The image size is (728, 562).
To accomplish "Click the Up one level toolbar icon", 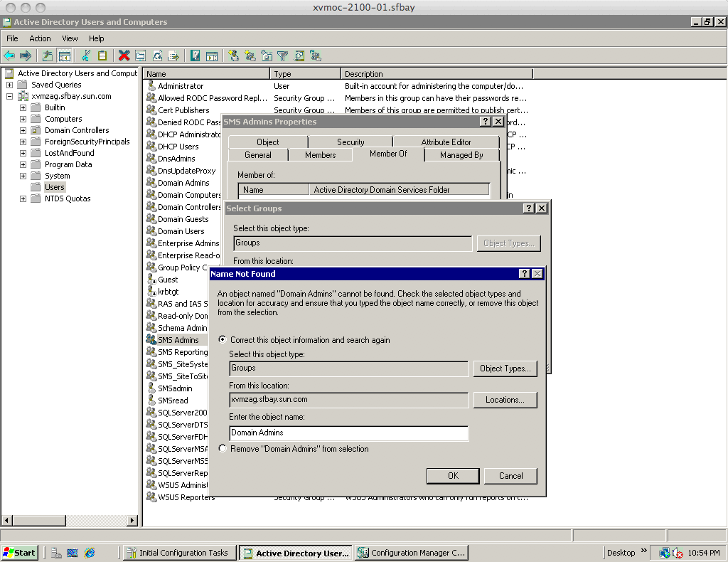I will click(x=48, y=56).
